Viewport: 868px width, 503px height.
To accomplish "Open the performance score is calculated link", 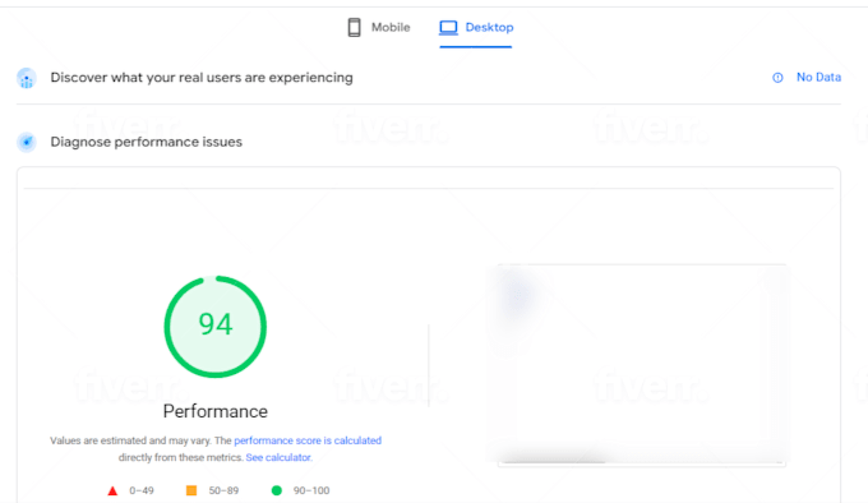I will [x=307, y=441].
